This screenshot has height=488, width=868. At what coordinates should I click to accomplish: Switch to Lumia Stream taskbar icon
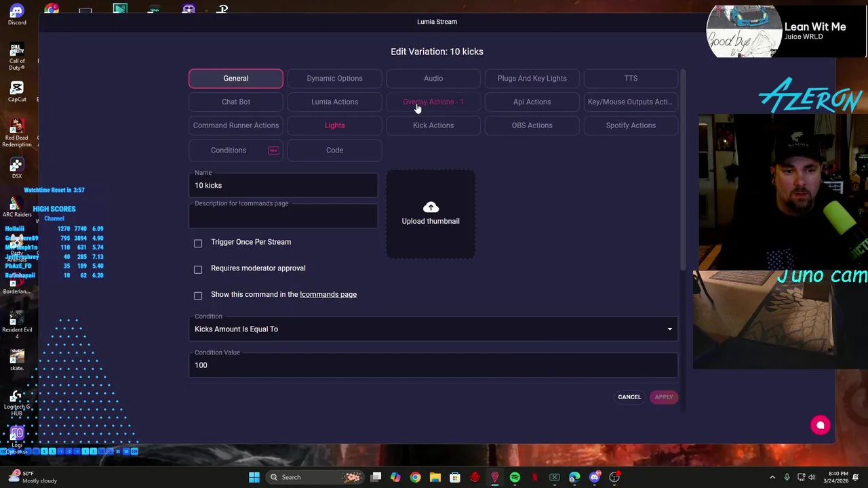[x=494, y=477]
